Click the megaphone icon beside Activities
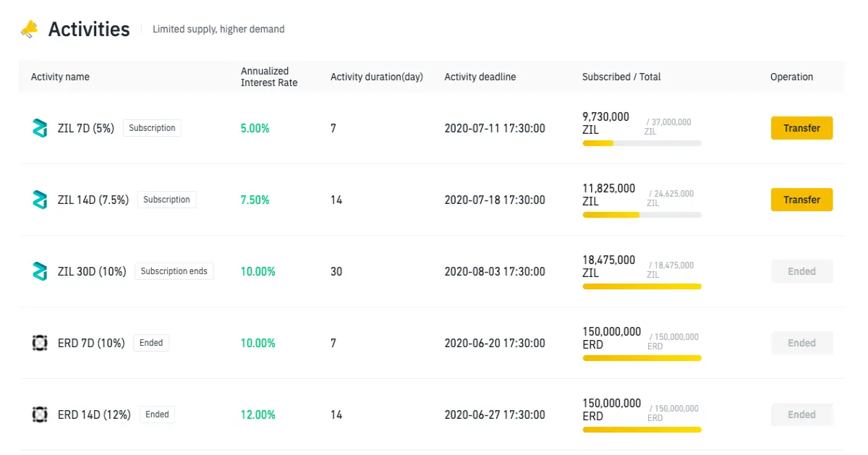868x455 pixels. coord(29,29)
